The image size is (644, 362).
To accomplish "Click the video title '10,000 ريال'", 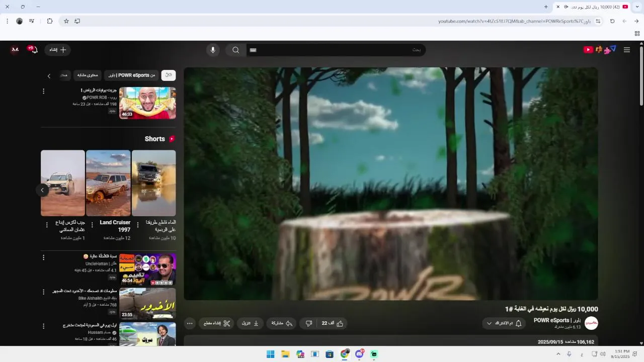I will (x=551, y=309).
